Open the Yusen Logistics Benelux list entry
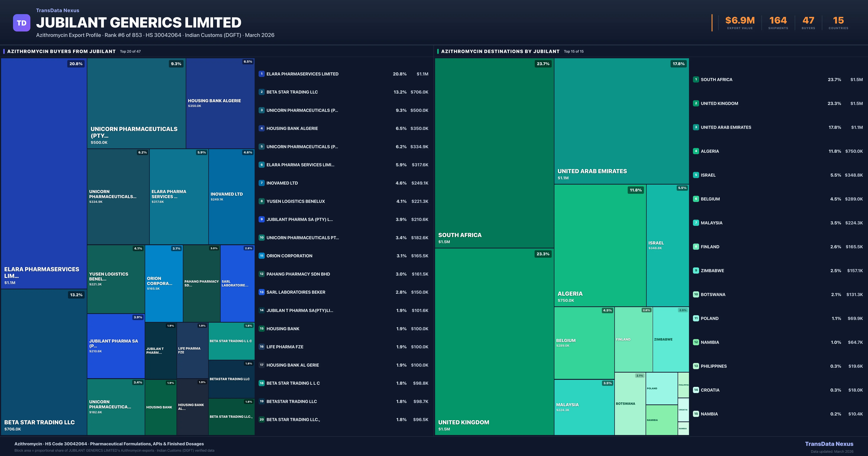 (295, 201)
